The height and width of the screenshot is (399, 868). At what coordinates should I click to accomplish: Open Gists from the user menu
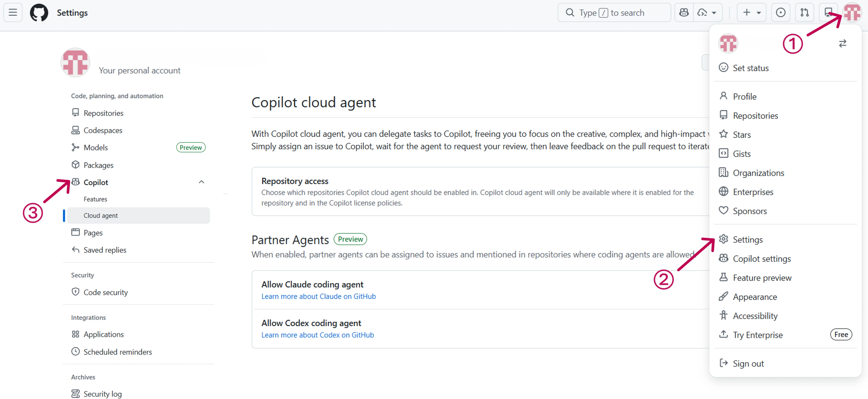pyautogui.click(x=785, y=154)
